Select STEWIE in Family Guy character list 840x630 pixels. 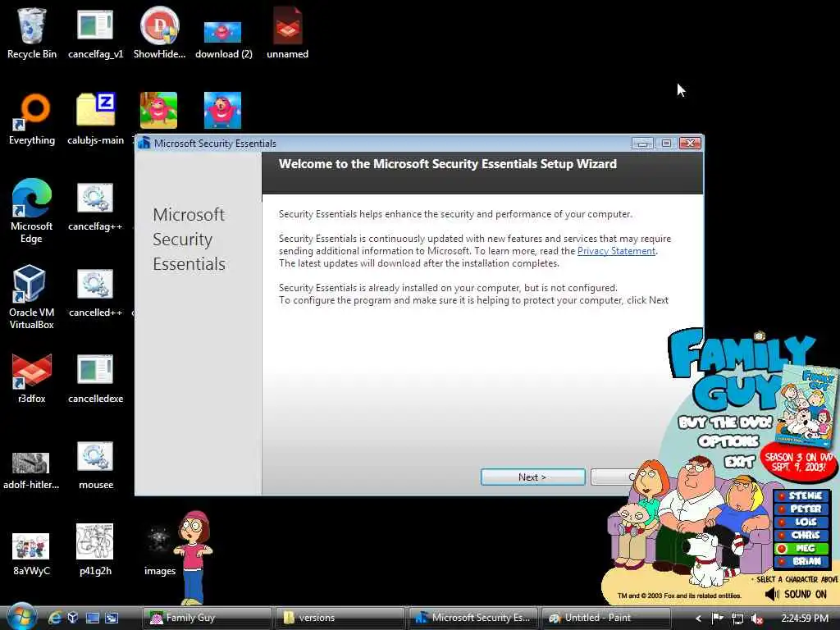(801, 496)
